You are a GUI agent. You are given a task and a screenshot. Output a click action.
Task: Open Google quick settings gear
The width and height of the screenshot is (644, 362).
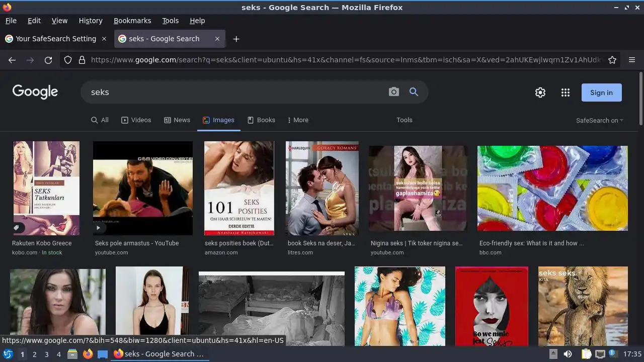540,93
